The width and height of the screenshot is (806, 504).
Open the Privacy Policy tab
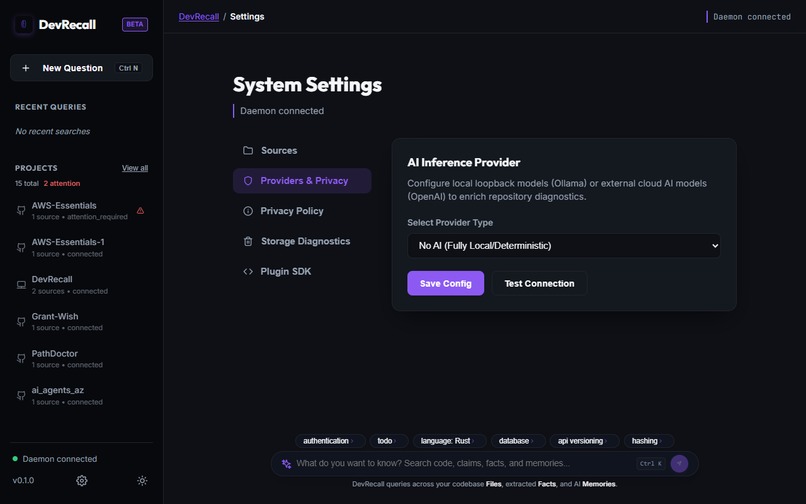(x=302, y=211)
